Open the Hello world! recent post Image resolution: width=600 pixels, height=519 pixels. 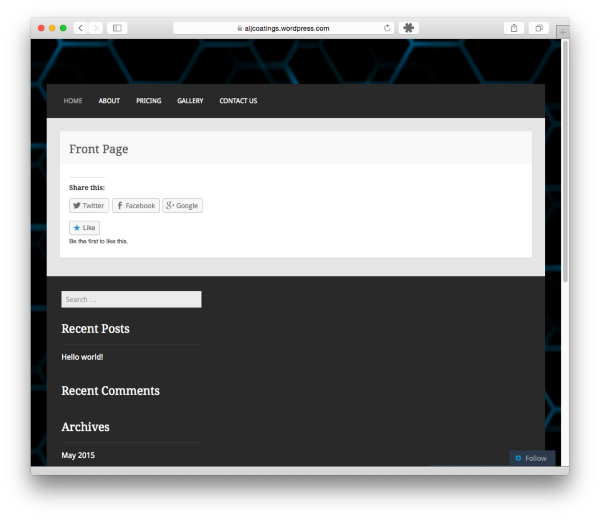82,357
